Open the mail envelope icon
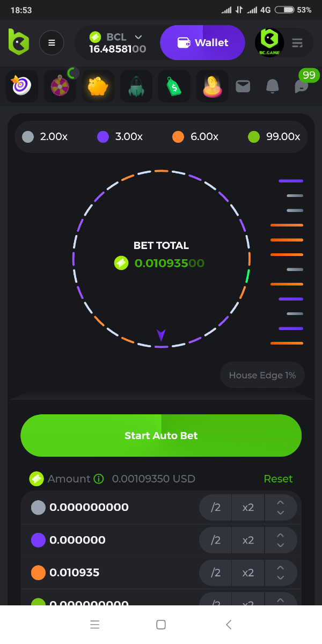322x644 pixels. click(243, 86)
